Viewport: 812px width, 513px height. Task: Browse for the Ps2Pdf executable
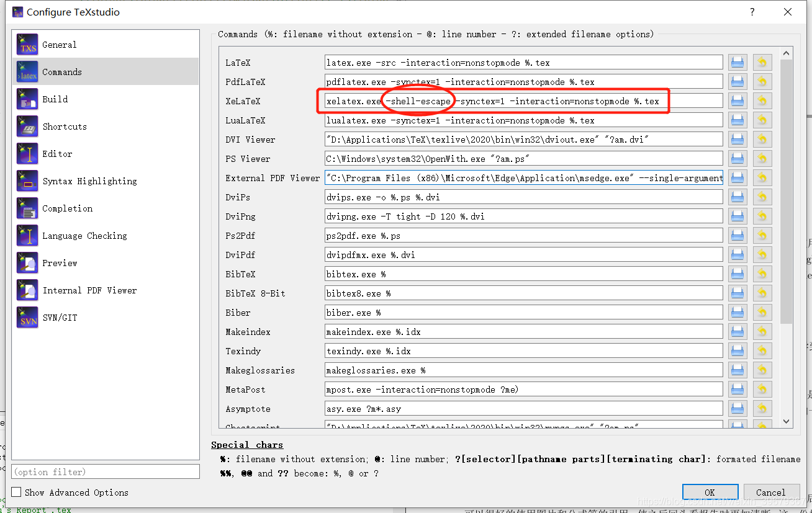(x=737, y=235)
